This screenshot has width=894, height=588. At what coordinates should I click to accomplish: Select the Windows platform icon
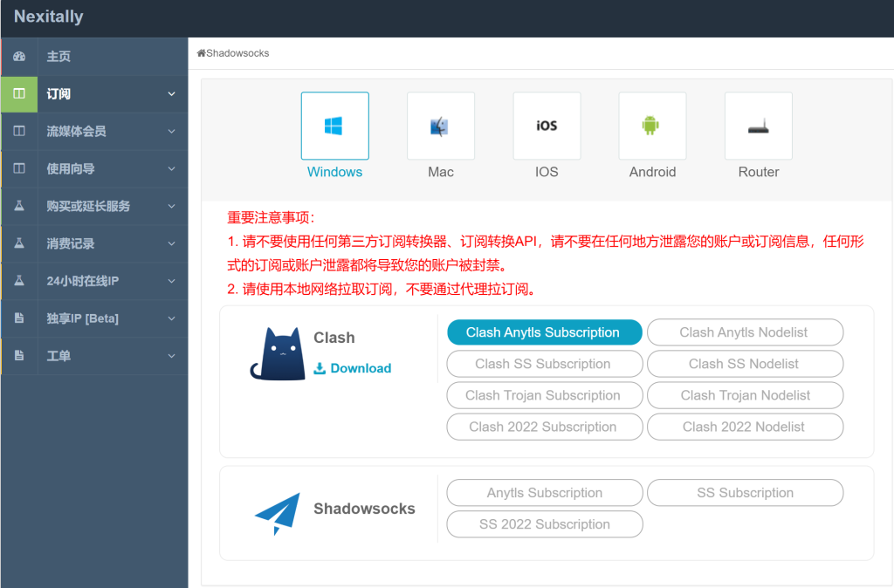click(x=334, y=126)
